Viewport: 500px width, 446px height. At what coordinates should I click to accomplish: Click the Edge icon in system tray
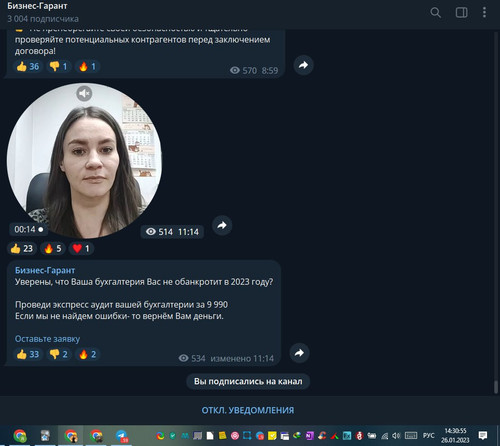(x=160, y=436)
